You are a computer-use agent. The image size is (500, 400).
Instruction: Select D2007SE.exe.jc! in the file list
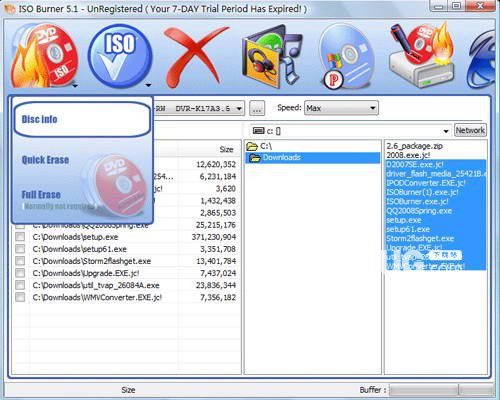tap(415, 164)
